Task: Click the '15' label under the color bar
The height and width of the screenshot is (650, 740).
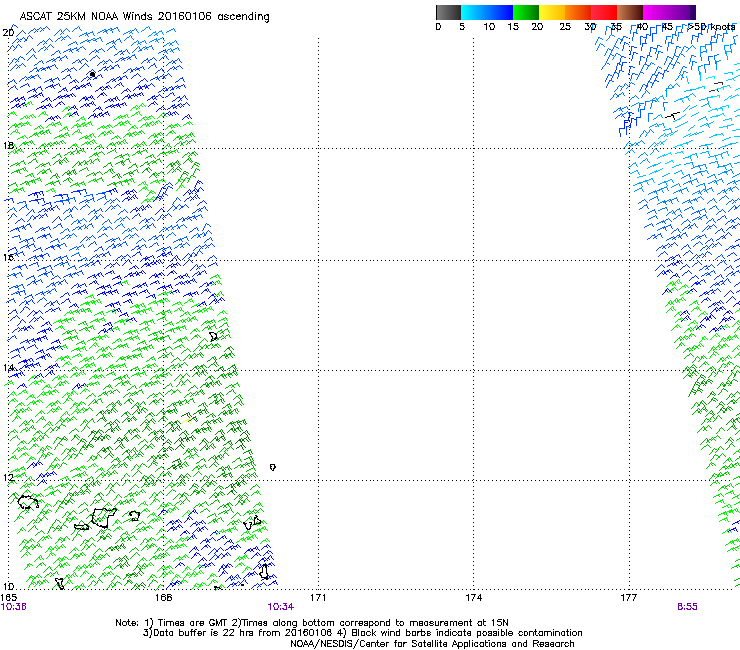Action: 513,27
